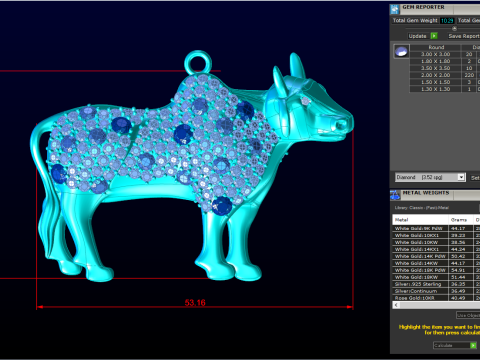Click the Use Object button
Screen dimensions: 480x360
click(468, 315)
